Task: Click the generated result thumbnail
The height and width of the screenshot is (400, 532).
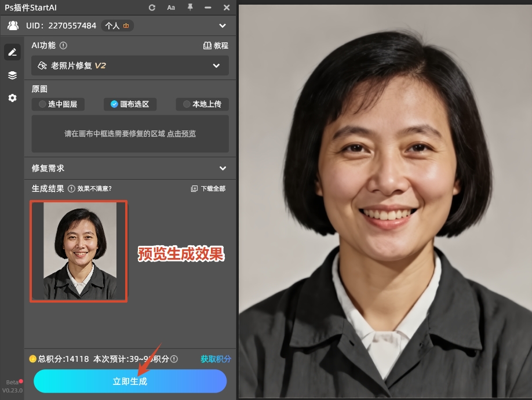Action: pyautogui.click(x=78, y=251)
